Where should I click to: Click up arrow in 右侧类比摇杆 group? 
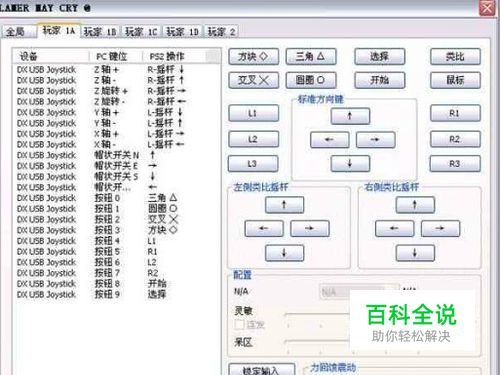pyautogui.click(x=415, y=205)
